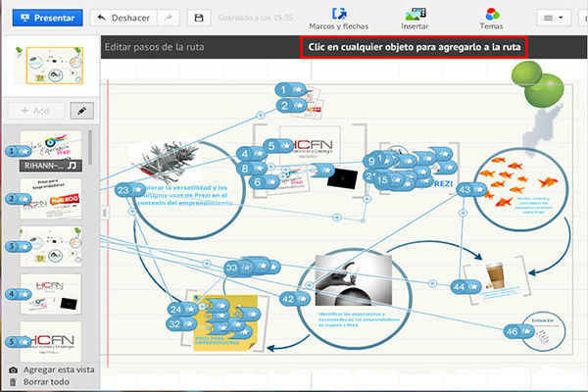Open the hamburger options dropdown
This screenshot has height=392, width=588.
pos(554,18)
